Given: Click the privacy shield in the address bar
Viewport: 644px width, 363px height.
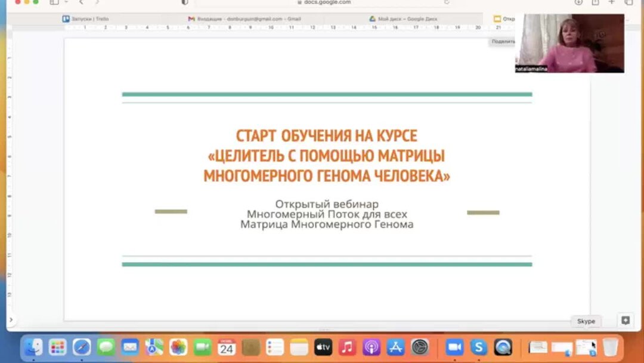Looking at the screenshot, I should [x=185, y=2].
